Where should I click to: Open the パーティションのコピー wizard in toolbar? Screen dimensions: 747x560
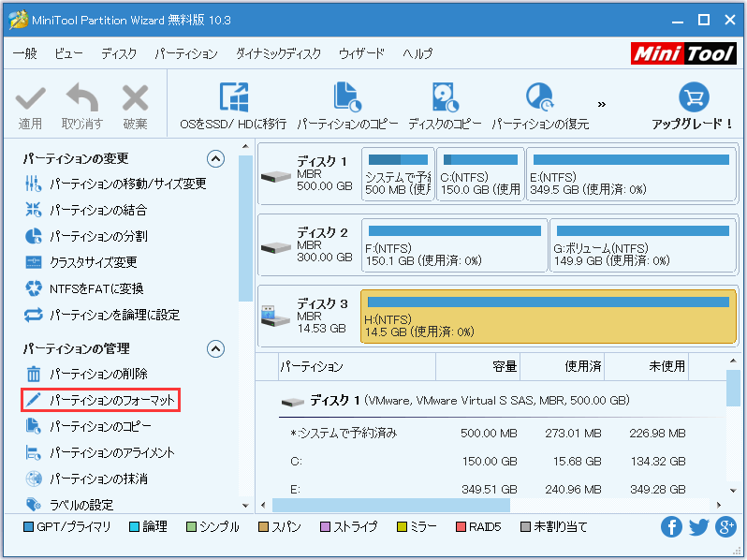(347, 97)
